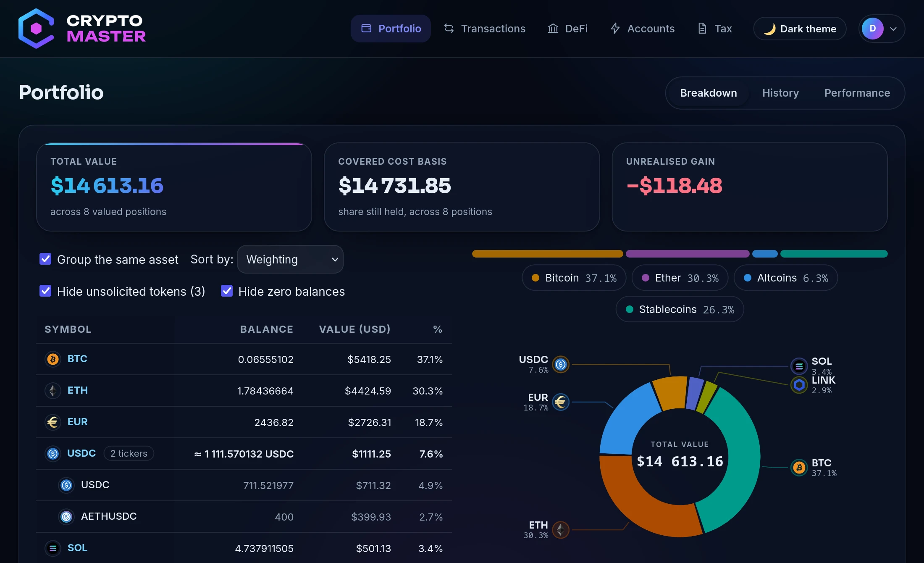This screenshot has width=924, height=563.
Task: Toggle Group the same asset checkbox
Action: [45, 259]
